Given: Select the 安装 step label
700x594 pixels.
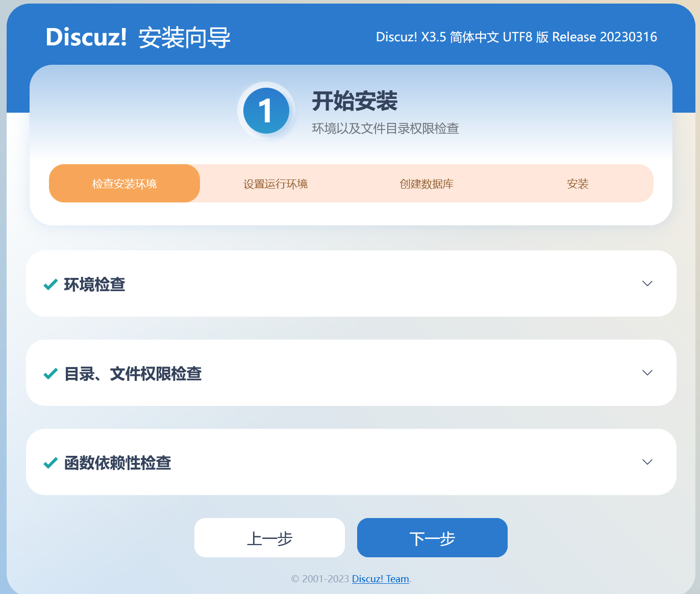Looking at the screenshot, I should point(578,184).
